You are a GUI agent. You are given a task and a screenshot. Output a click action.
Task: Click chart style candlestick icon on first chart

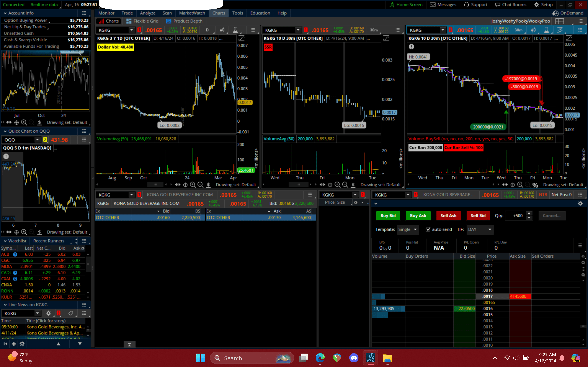[222, 30]
